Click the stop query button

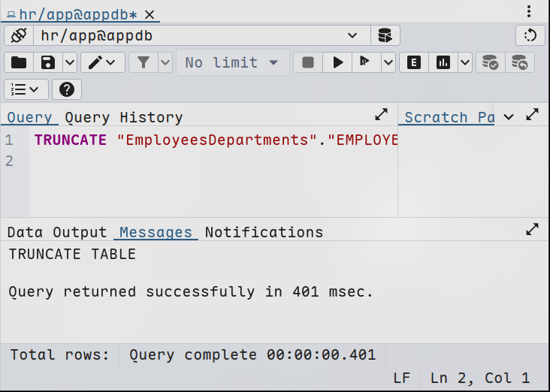tap(307, 62)
